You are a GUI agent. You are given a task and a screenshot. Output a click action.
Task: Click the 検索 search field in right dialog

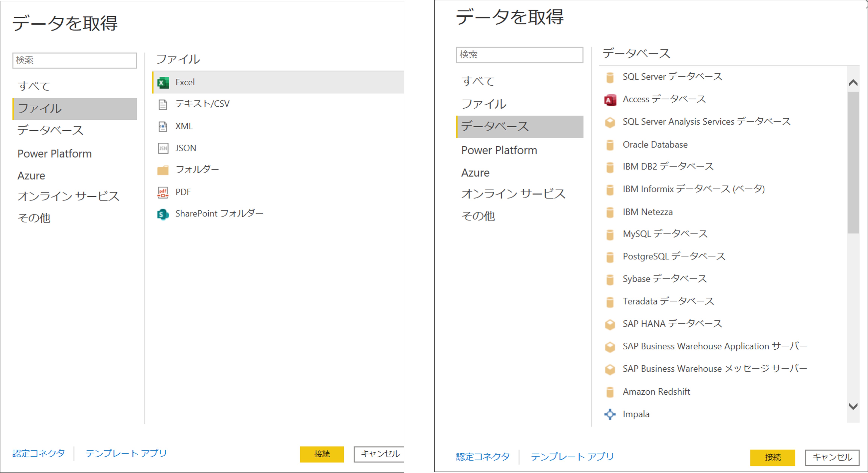[519, 55]
